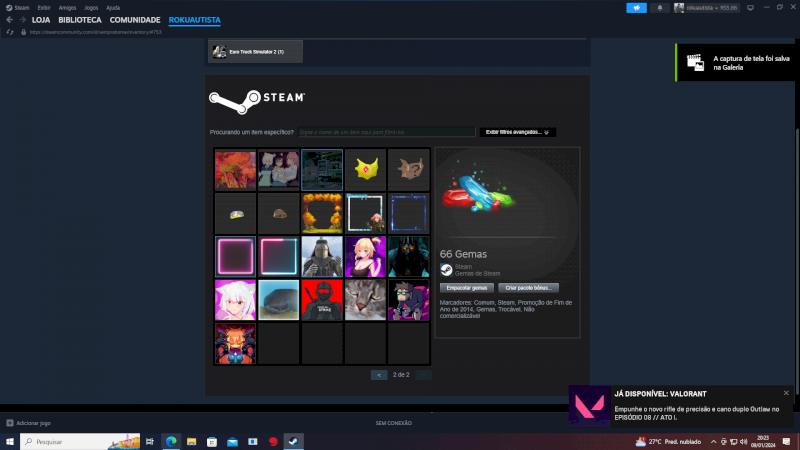The height and width of the screenshot is (450, 800).
Task: Reload the page with refresh icon
Action: pos(10,32)
